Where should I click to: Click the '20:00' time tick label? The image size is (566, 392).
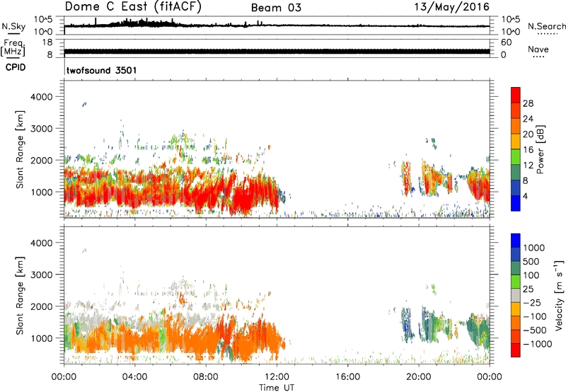pos(419,377)
